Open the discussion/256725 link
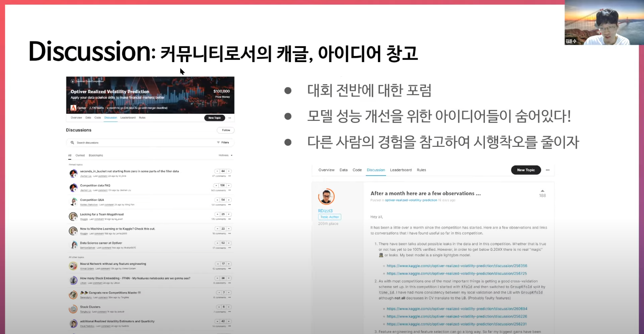Screen dimensions: 644x334 [x=457, y=273]
